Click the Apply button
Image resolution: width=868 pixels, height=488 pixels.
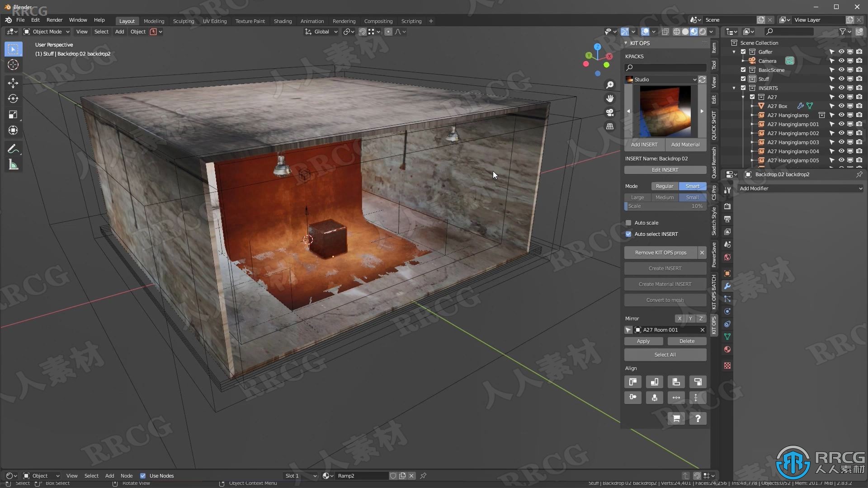[x=643, y=341]
